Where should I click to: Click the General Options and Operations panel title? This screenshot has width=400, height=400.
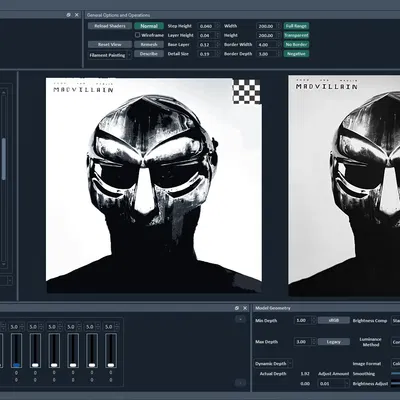[x=118, y=15]
